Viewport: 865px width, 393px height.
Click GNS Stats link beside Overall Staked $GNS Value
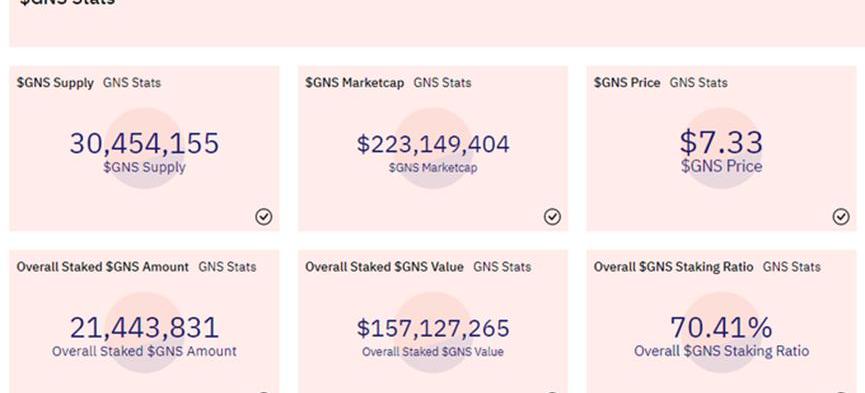click(x=502, y=267)
